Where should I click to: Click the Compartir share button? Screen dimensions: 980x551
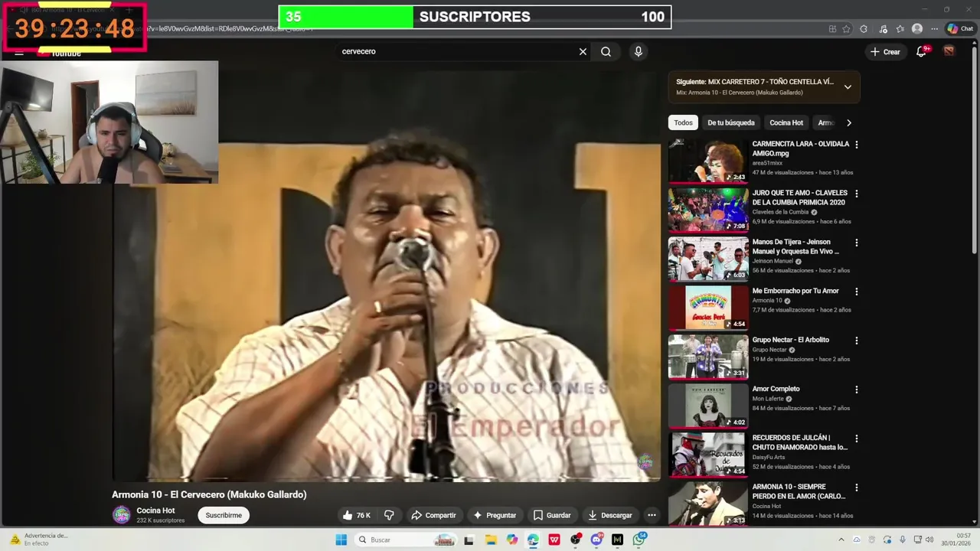[433, 515]
